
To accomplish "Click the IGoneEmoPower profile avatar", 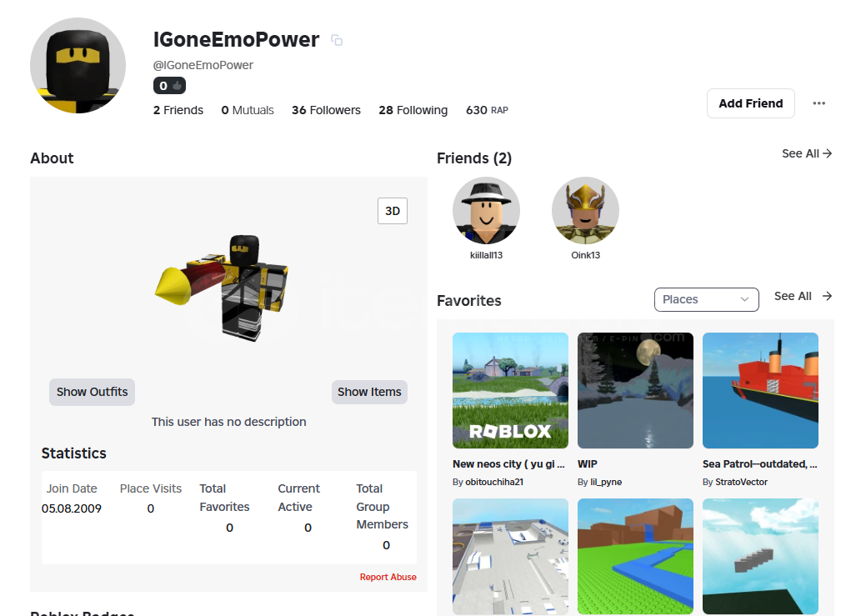I will click(78, 66).
